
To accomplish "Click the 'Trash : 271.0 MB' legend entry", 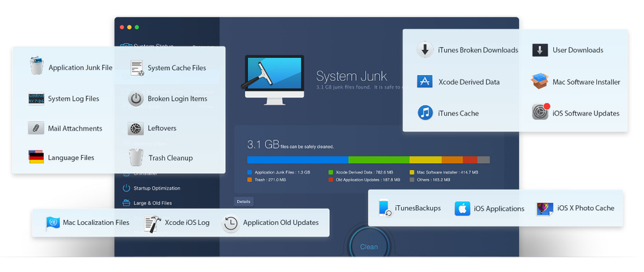I will [x=267, y=179].
